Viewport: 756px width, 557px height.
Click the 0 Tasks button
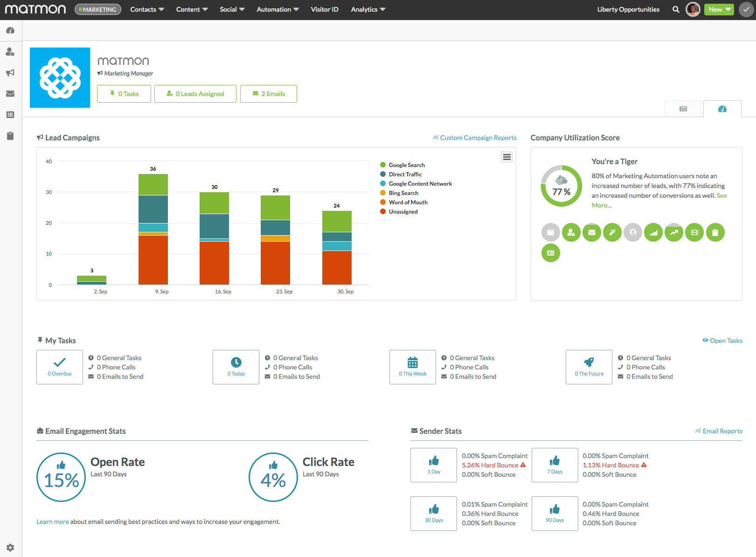pyautogui.click(x=124, y=94)
